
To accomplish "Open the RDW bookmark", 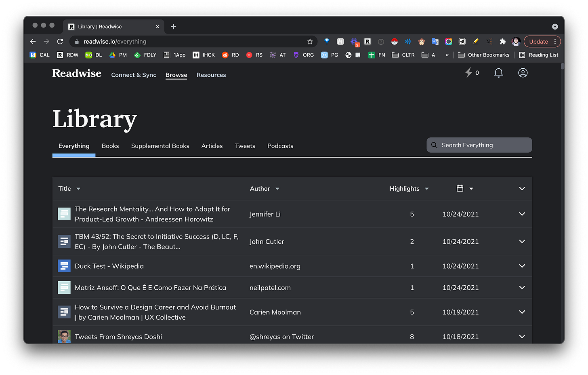I will pos(67,55).
